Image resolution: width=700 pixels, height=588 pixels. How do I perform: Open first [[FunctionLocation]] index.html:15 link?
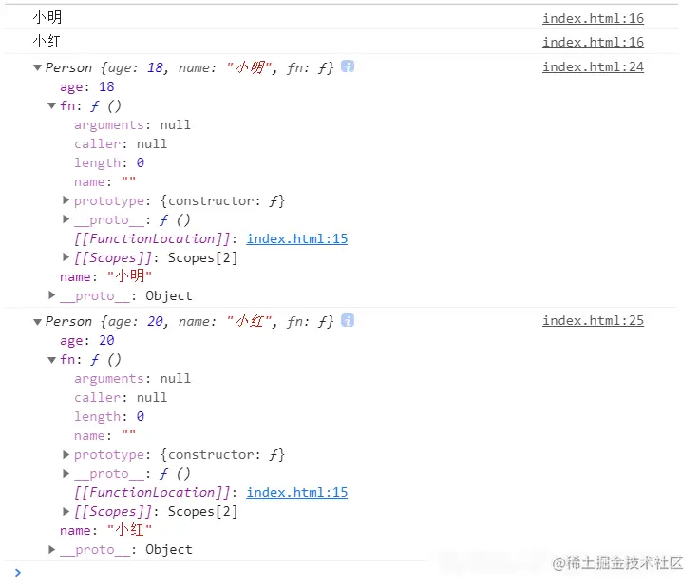coord(296,238)
